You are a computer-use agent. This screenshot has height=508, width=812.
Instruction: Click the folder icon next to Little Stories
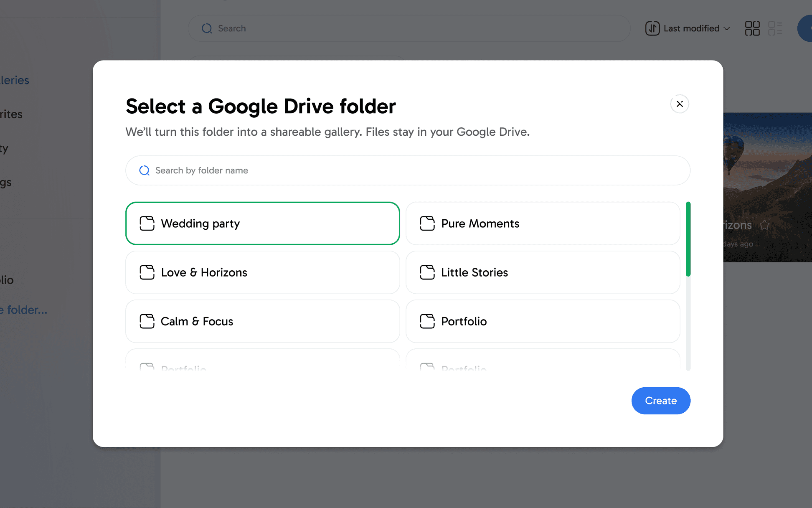427,272
